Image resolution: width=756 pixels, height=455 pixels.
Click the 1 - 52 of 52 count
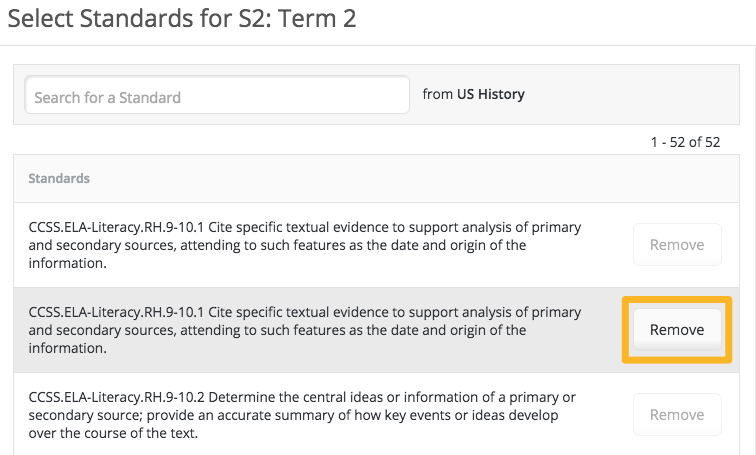(685, 142)
